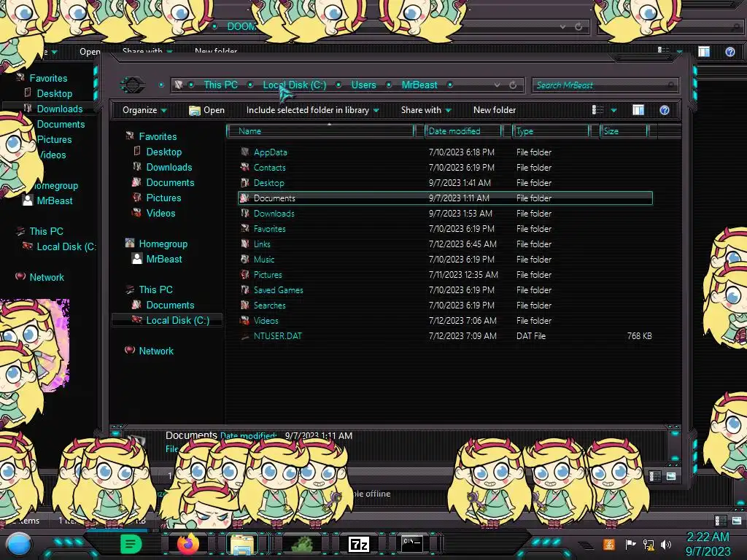
Task: Select the Music folder icon
Action: [245, 259]
